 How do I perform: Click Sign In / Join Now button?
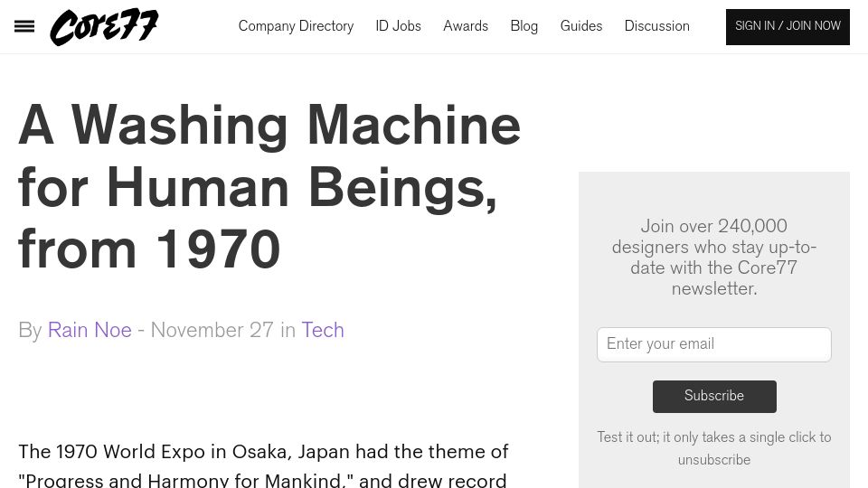pyautogui.click(x=788, y=26)
